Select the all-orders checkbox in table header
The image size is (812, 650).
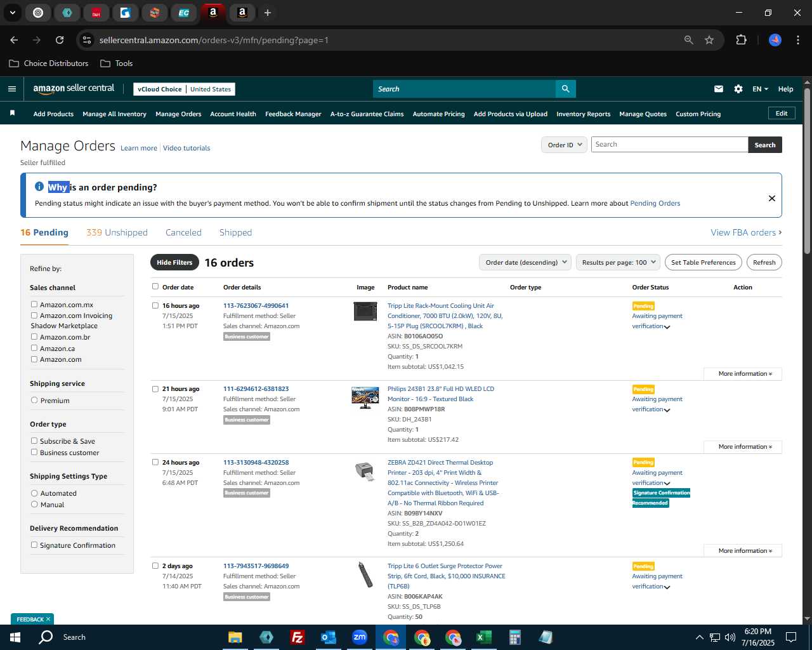155,286
